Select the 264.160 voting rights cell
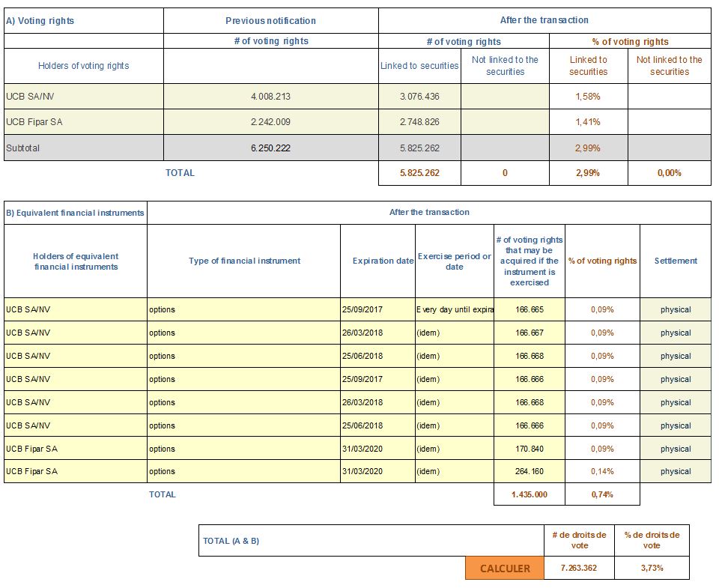This screenshot has width=719, height=588. (x=530, y=471)
